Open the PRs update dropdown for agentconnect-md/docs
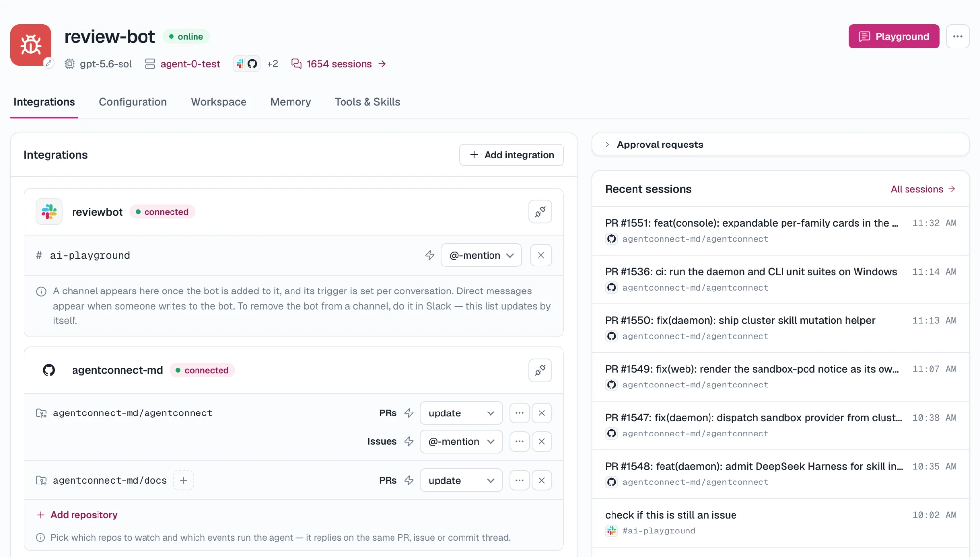Image resolution: width=980 pixels, height=557 pixels. (x=461, y=480)
